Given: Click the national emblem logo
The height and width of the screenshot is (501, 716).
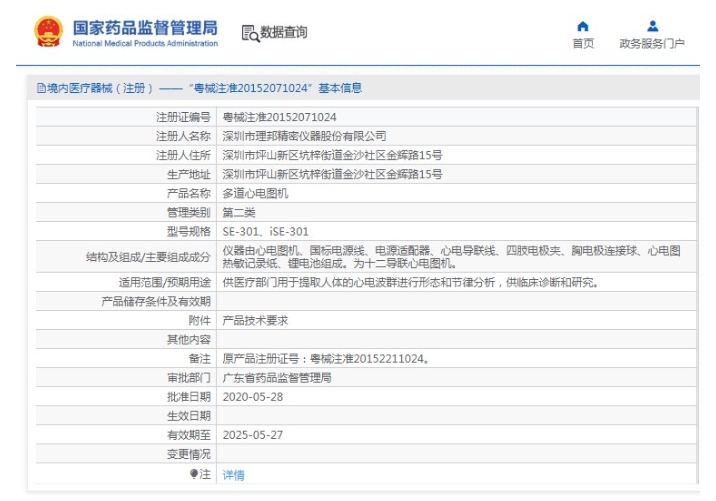Looking at the screenshot, I should (47, 31).
